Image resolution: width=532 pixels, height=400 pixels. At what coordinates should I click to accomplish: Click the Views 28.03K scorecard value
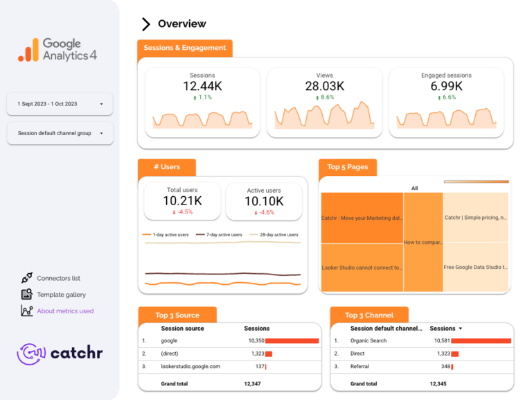coord(325,86)
